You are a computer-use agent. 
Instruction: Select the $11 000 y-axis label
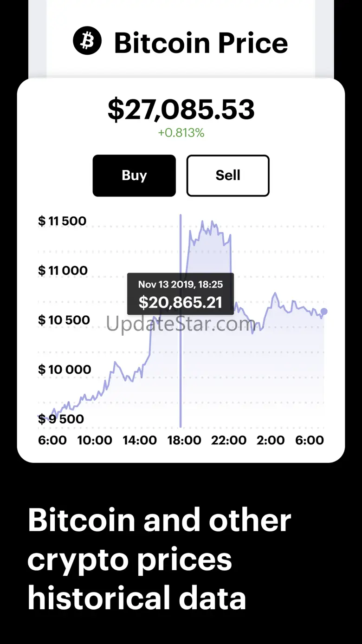click(63, 270)
